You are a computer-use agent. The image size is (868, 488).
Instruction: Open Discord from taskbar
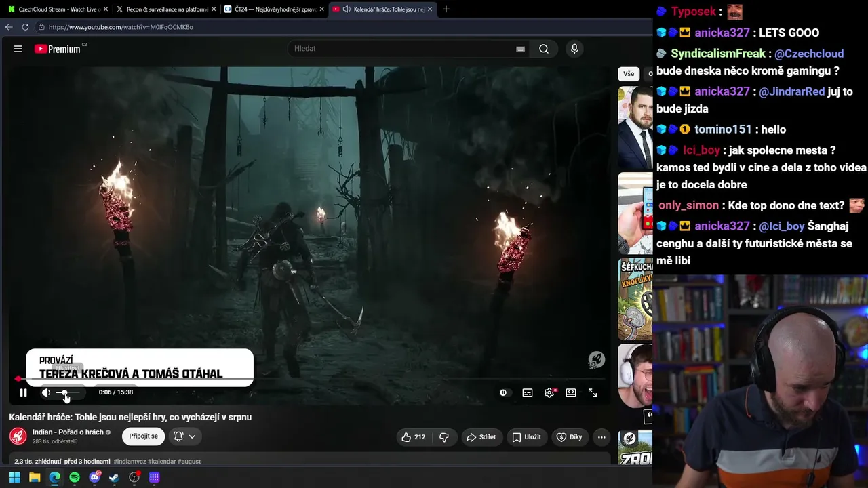coord(94,477)
